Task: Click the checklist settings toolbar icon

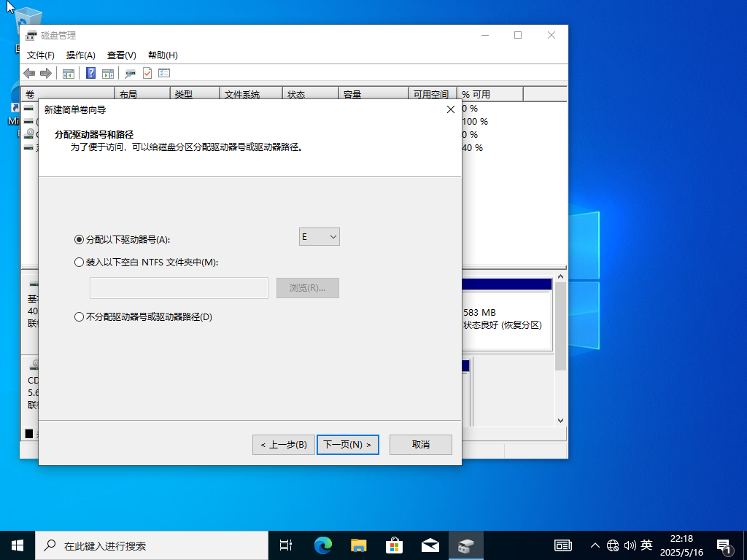Action: tap(164, 73)
